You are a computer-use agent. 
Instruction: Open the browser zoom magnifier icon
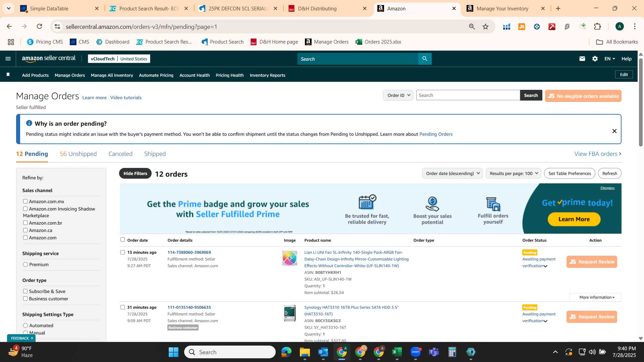[x=472, y=26]
